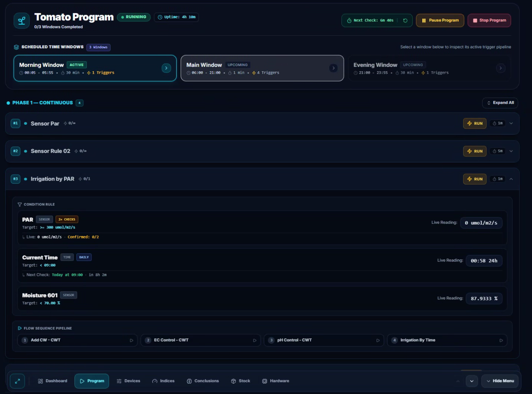Open the chevron-down dropdown beside Hide Menu

pyautogui.click(x=471, y=381)
